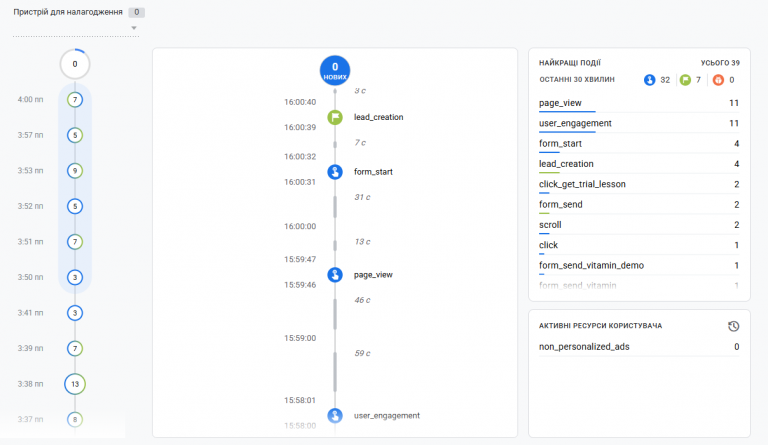Open user property history clock icon

point(733,326)
